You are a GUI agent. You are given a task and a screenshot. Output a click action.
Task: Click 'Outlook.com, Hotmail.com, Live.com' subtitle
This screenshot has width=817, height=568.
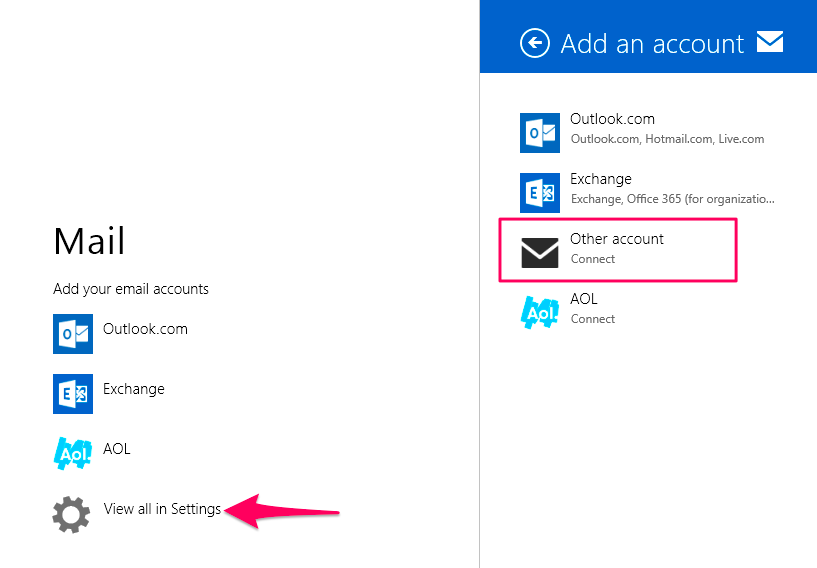click(667, 139)
